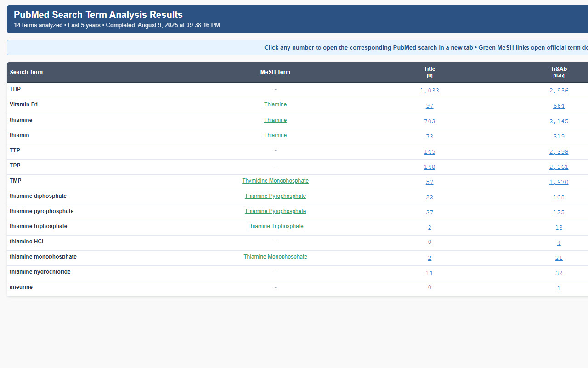Open Thiamine Monophosphate MeSH link

275,257
